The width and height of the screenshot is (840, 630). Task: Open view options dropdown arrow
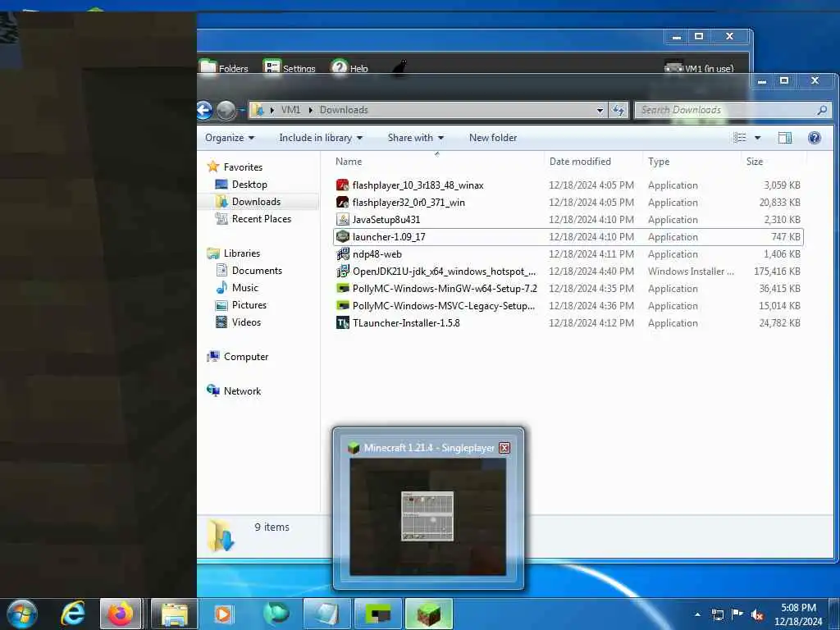pos(757,138)
